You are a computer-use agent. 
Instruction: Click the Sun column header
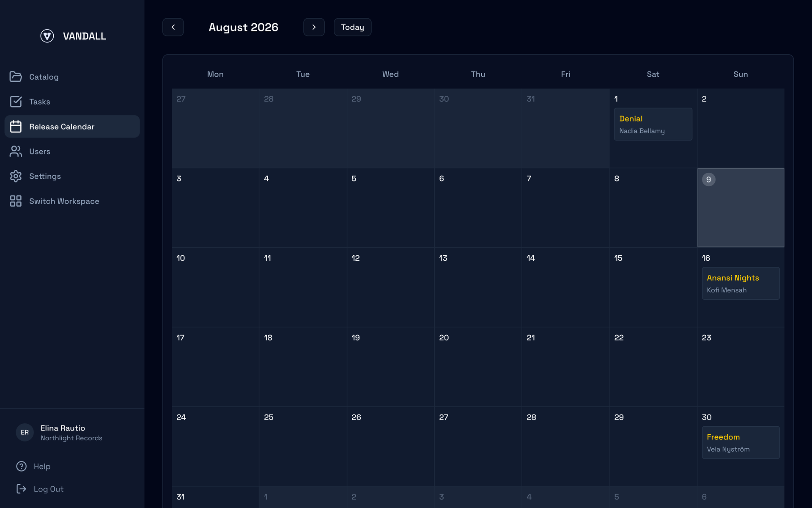click(741, 74)
